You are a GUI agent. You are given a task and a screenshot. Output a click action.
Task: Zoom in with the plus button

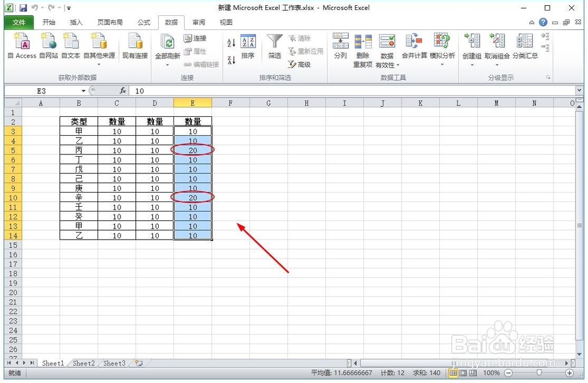click(569, 373)
